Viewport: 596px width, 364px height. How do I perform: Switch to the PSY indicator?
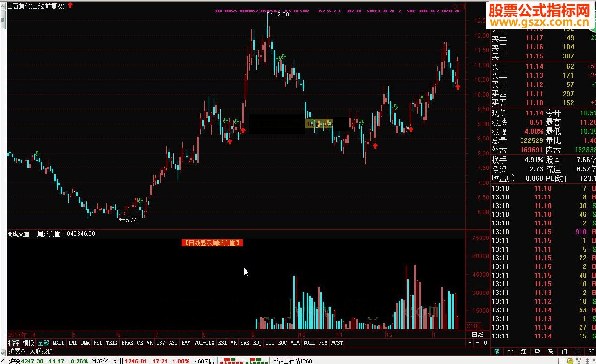click(x=323, y=343)
